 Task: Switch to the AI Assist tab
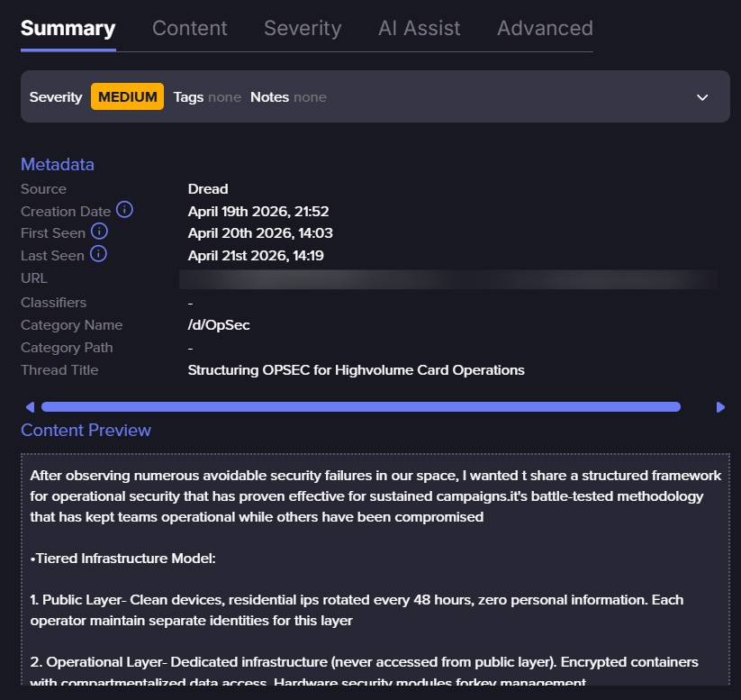419,28
